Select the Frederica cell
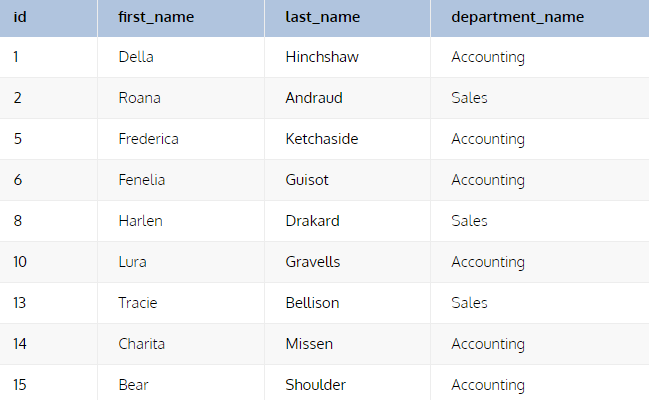The image size is (649, 400). pyautogui.click(x=148, y=139)
